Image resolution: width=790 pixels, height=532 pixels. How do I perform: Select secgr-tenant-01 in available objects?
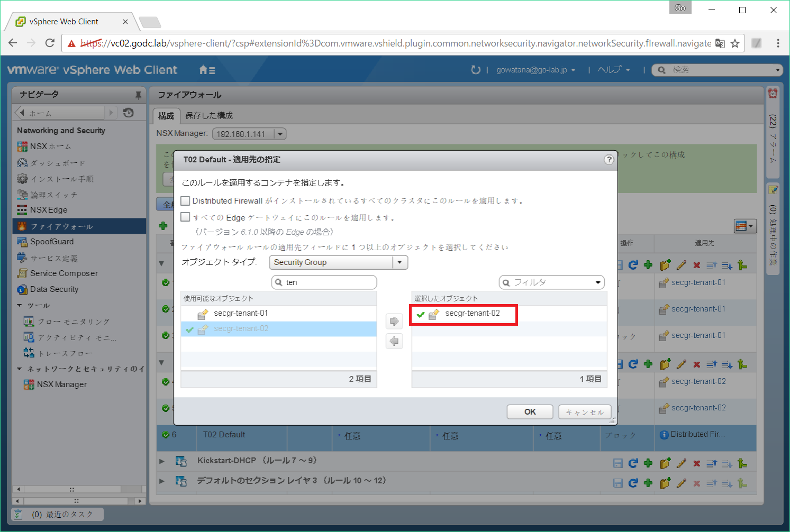[278, 314]
